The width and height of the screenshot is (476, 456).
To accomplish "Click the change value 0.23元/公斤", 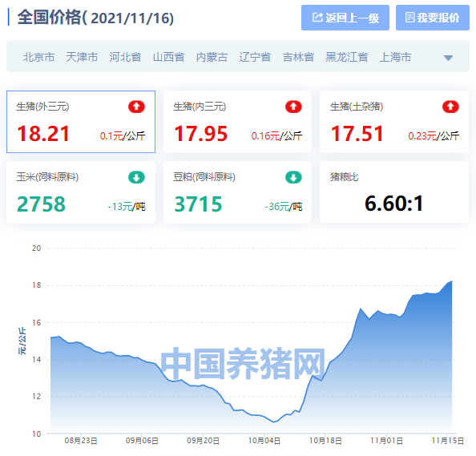I will pyautogui.click(x=434, y=136).
